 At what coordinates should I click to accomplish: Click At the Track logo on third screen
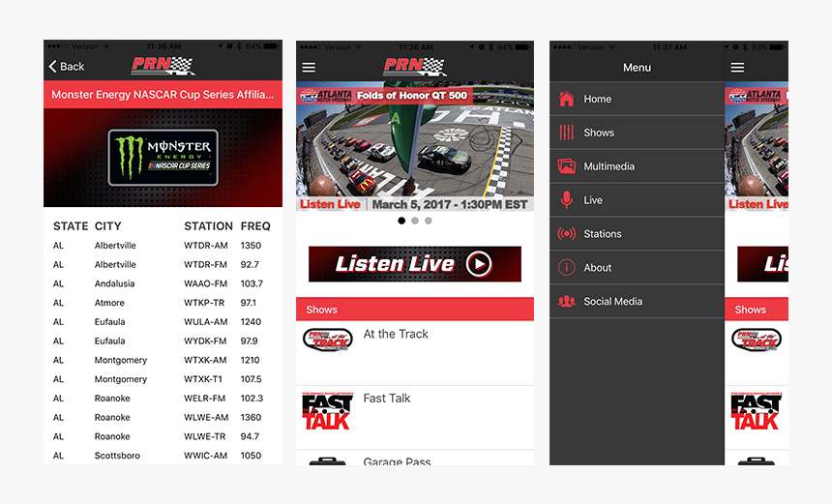(x=757, y=340)
